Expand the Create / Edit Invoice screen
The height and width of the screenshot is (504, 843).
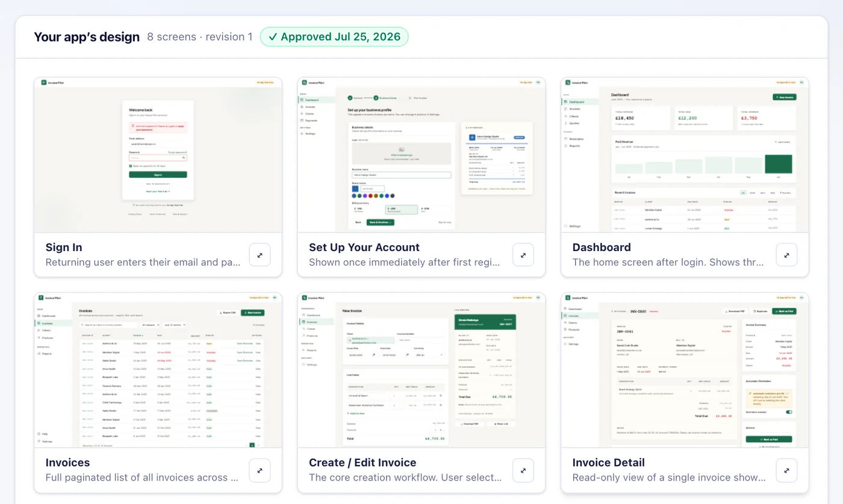(523, 470)
